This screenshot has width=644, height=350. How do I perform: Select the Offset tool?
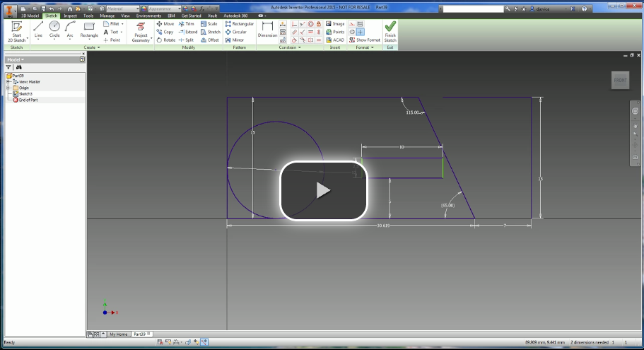(210, 40)
